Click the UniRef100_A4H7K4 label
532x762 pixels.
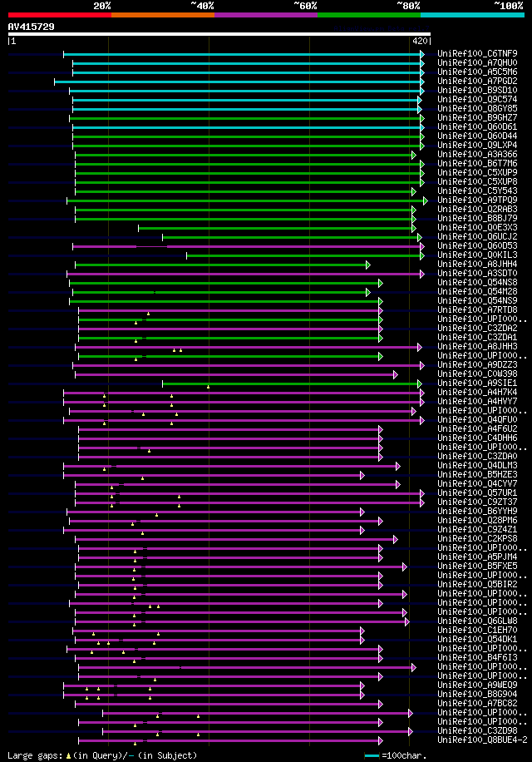tap(478, 392)
